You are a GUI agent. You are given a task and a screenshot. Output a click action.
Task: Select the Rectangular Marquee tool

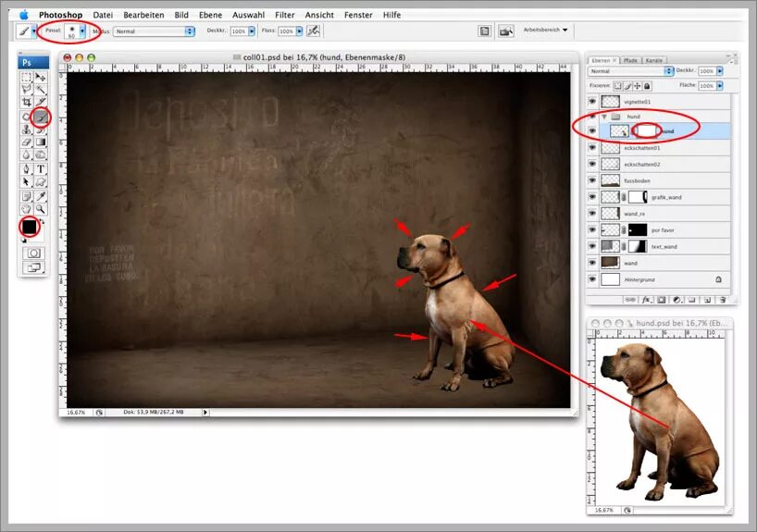coord(26,77)
